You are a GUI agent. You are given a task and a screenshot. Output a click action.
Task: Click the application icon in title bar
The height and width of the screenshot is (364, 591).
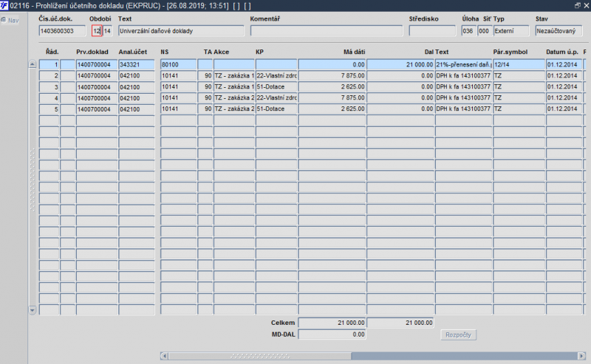click(x=4, y=5)
